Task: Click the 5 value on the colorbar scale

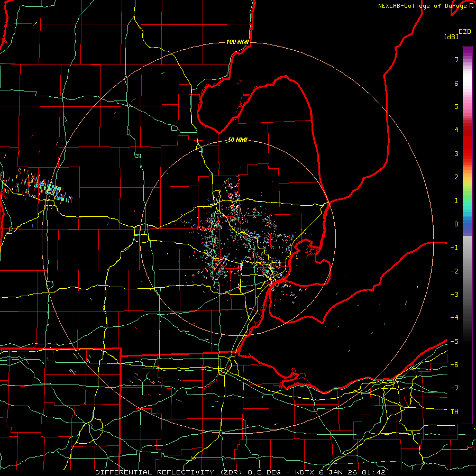Action: [x=456, y=106]
